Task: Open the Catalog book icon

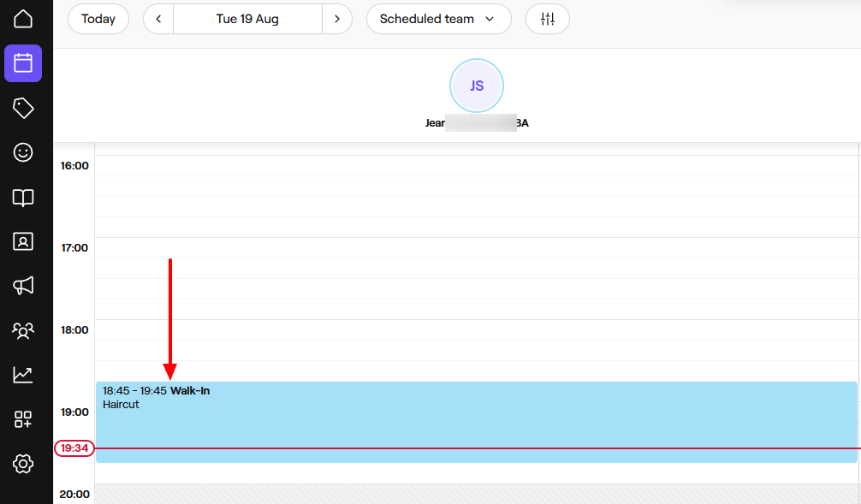Action: (23, 198)
